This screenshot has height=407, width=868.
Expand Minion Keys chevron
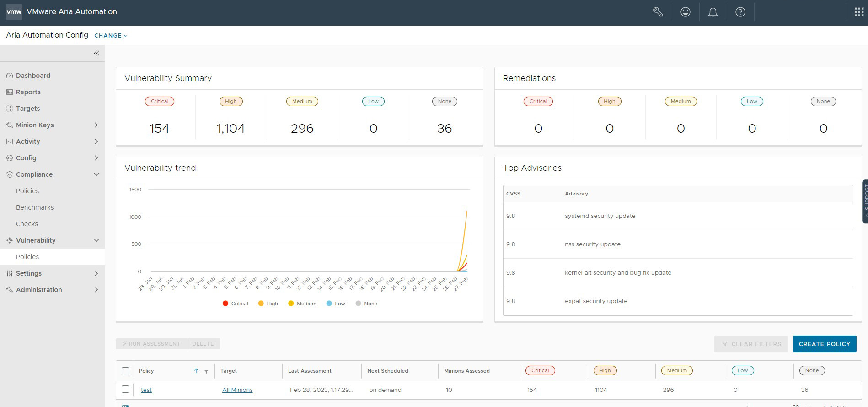[96, 125]
